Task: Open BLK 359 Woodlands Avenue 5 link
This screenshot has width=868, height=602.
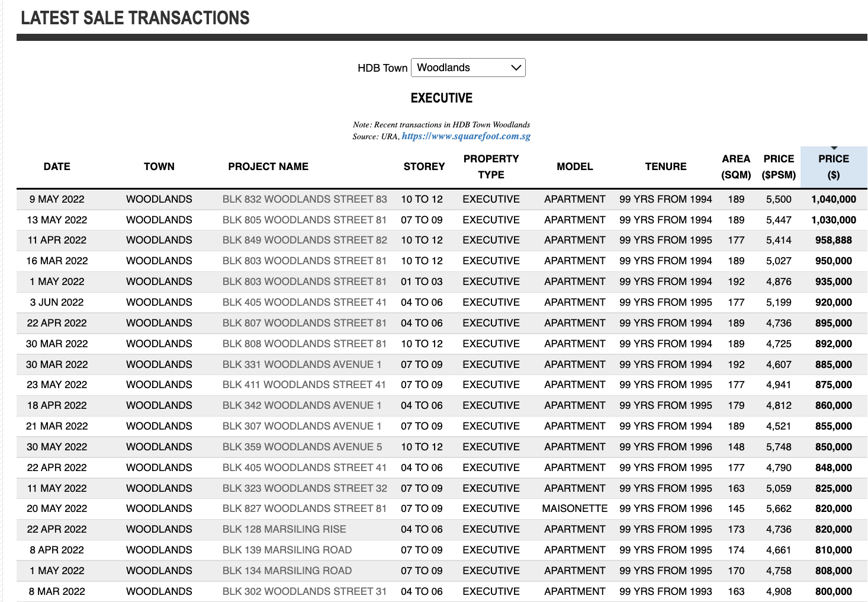Action: tap(302, 447)
